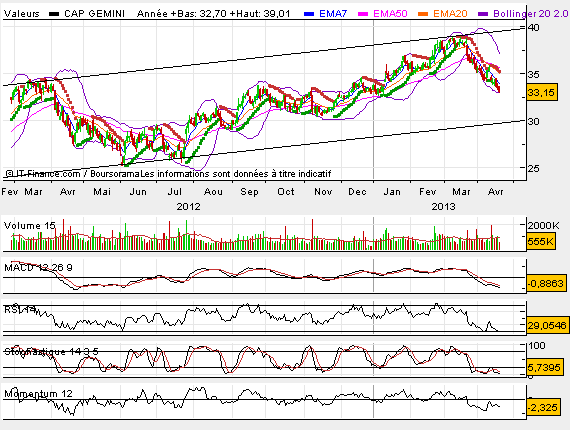Click the Bollinger purple legend swatch
Image resolution: width=570 pixels, height=430 pixels.
coord(483,14)
